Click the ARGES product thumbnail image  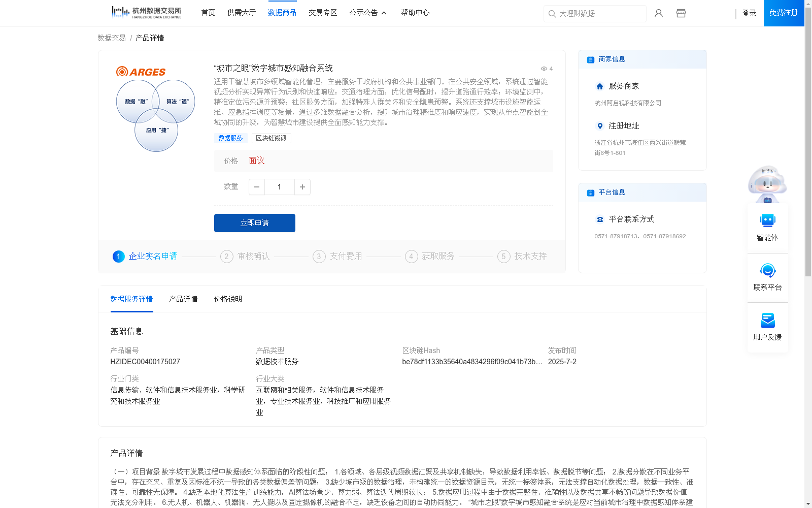coord(156,108)
